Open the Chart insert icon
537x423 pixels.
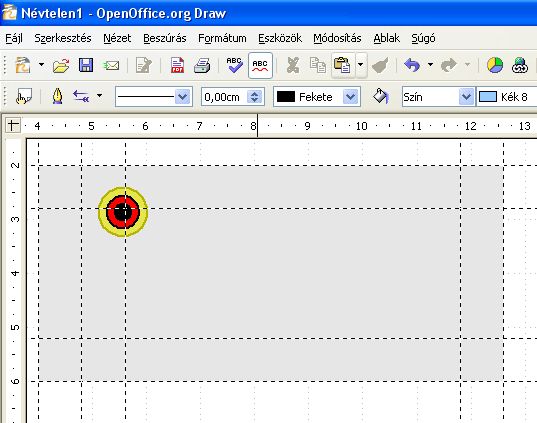click(495, 65)
